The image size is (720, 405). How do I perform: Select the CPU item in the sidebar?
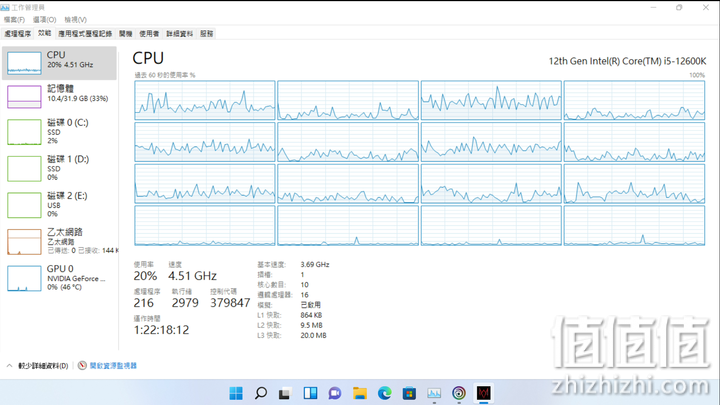click(x=59, y=62)
